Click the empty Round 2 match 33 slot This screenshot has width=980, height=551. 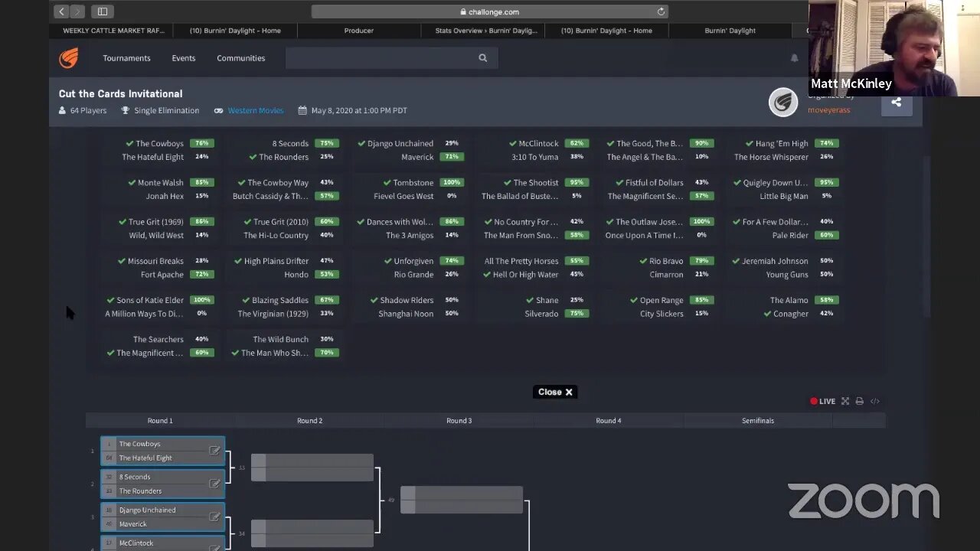point(312,468)
